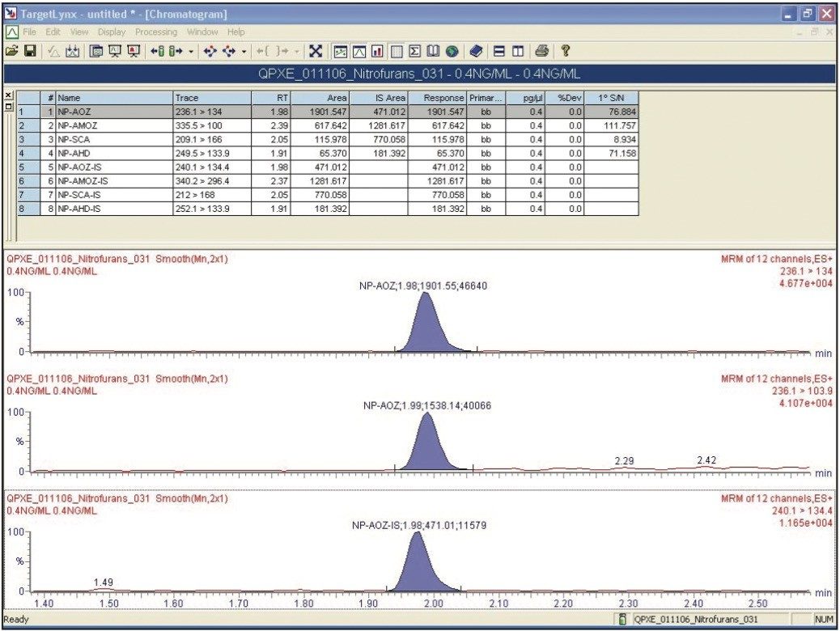The width and height of the screenshot is (840, 631).
Task: Click the Save floppy disk icon
Action: (x=29, y=51)
